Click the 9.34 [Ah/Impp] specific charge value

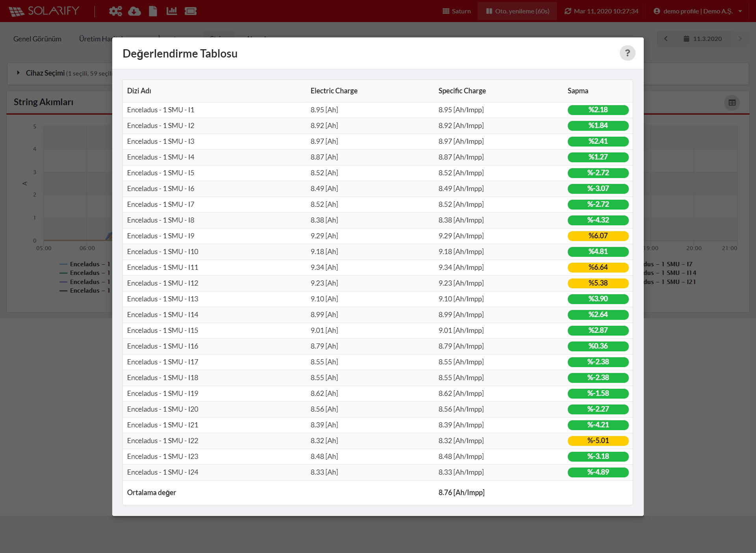coord(461,267)
